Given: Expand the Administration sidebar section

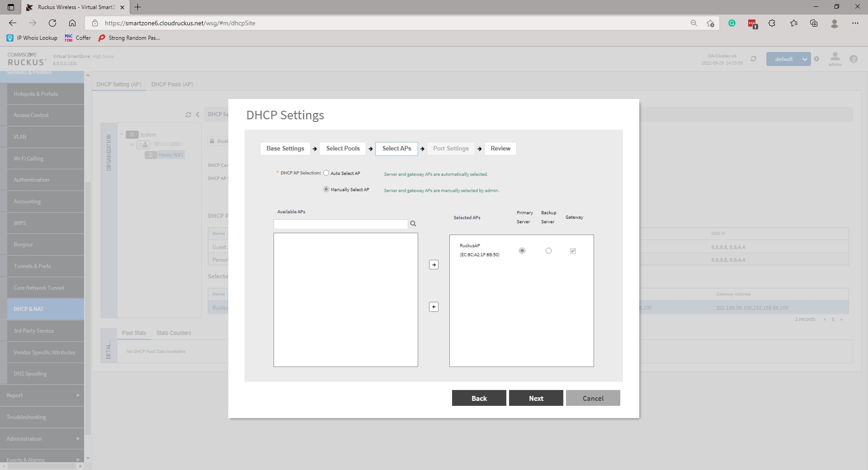Looking at the screenshot, I should pos(42,439).
